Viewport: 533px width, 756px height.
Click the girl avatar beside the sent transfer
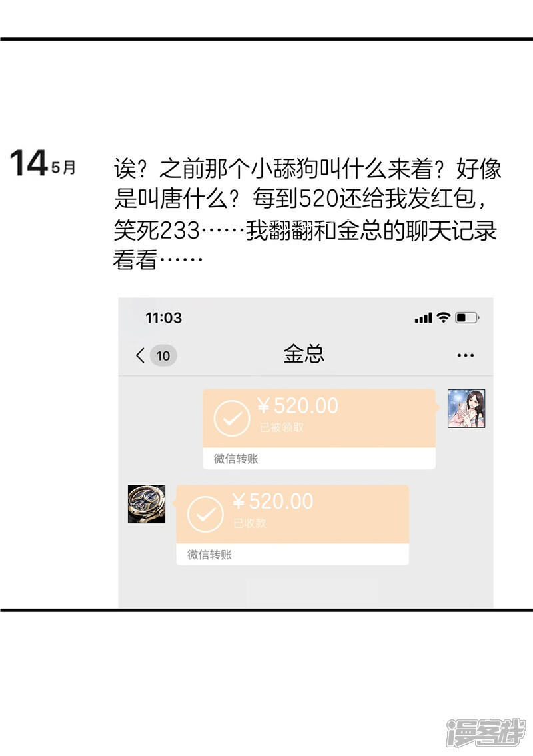point(466,409)
